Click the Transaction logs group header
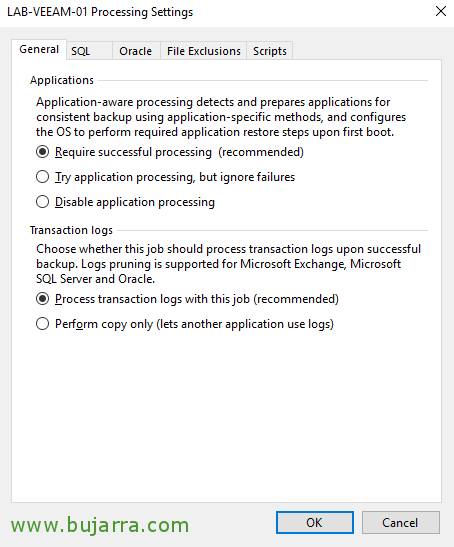Image resolution: width=454 pixels, height=547 pixels. [71, 230]
